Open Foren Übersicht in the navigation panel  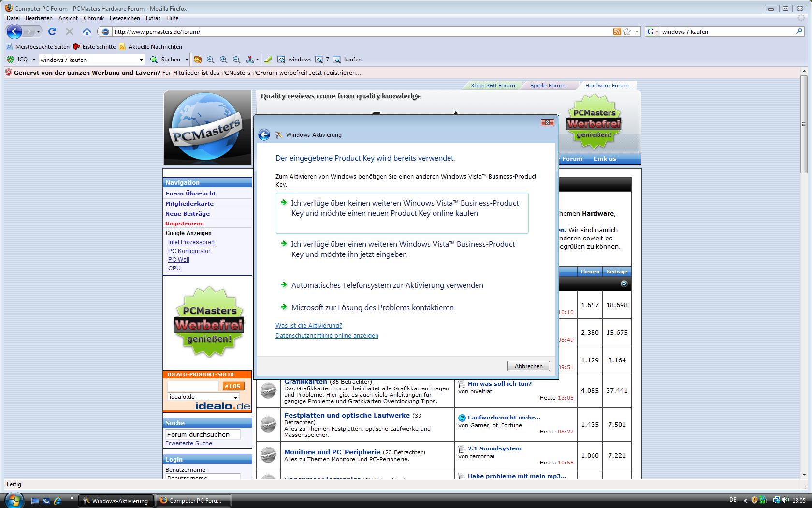[x=190, y=194]
